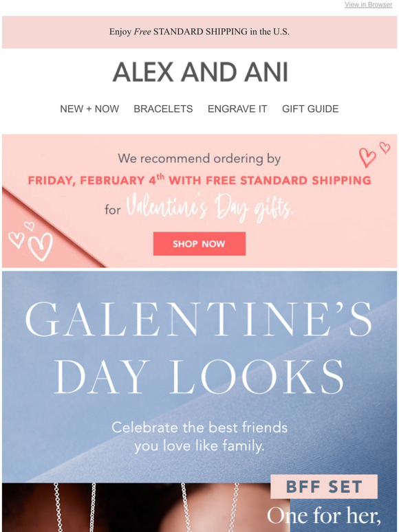Click the ALEX AND ANI logo
This screenshot has height=532, width=399.
(x=200, y=72)
